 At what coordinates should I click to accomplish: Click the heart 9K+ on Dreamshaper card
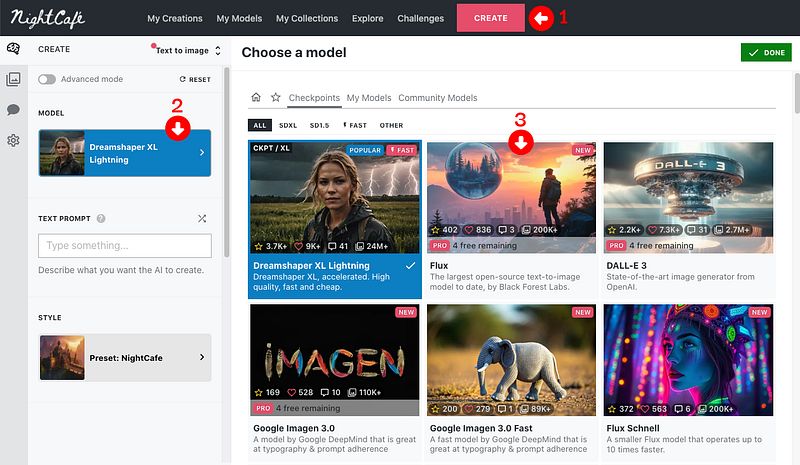click(x=307, y=246)
